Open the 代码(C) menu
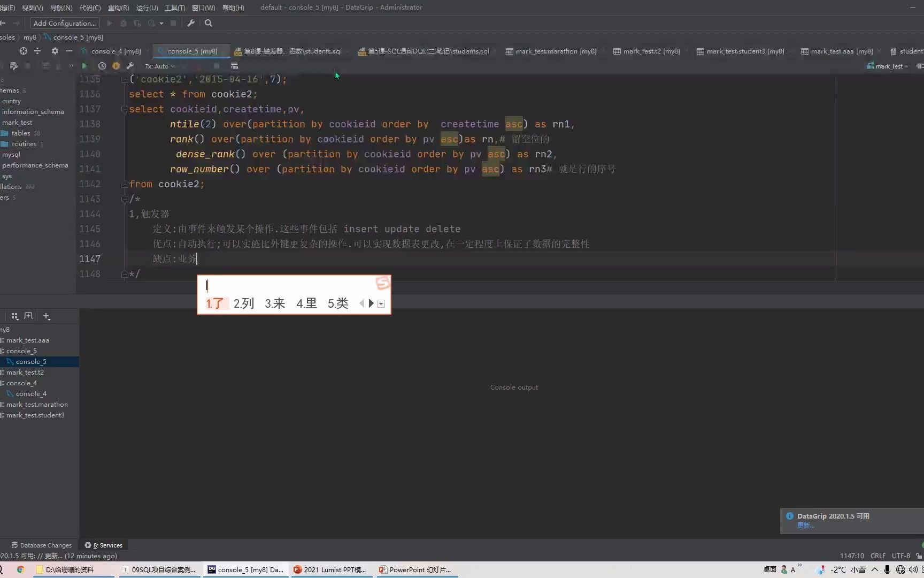This screenshot has height=578, width=924. [x=90, y=7]
